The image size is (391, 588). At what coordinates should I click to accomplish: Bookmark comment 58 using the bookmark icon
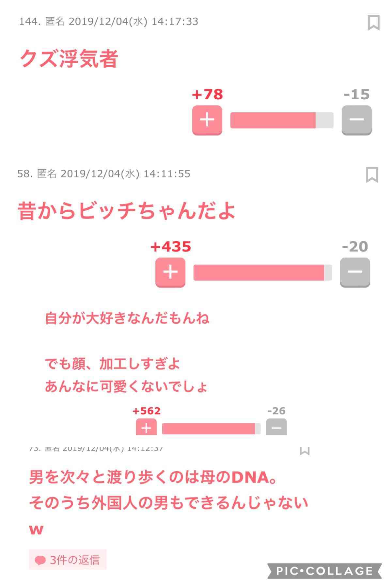[x=372, y=175]
